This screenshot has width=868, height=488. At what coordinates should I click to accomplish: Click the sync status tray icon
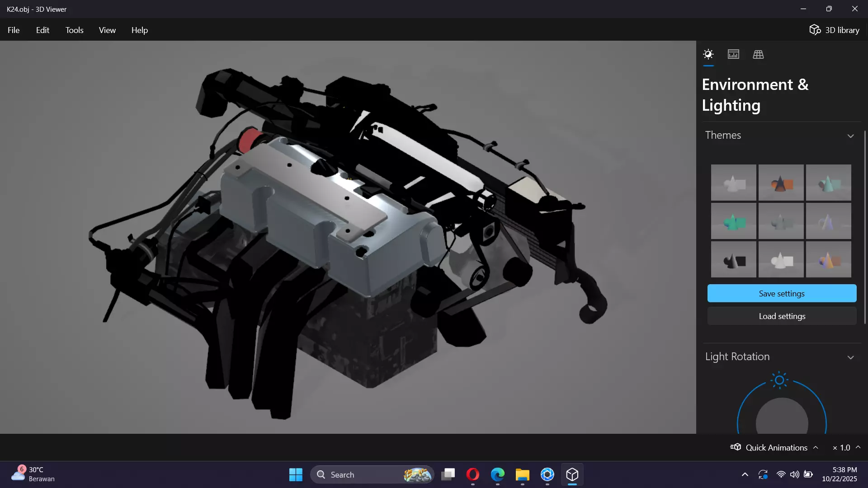[763, 474]
